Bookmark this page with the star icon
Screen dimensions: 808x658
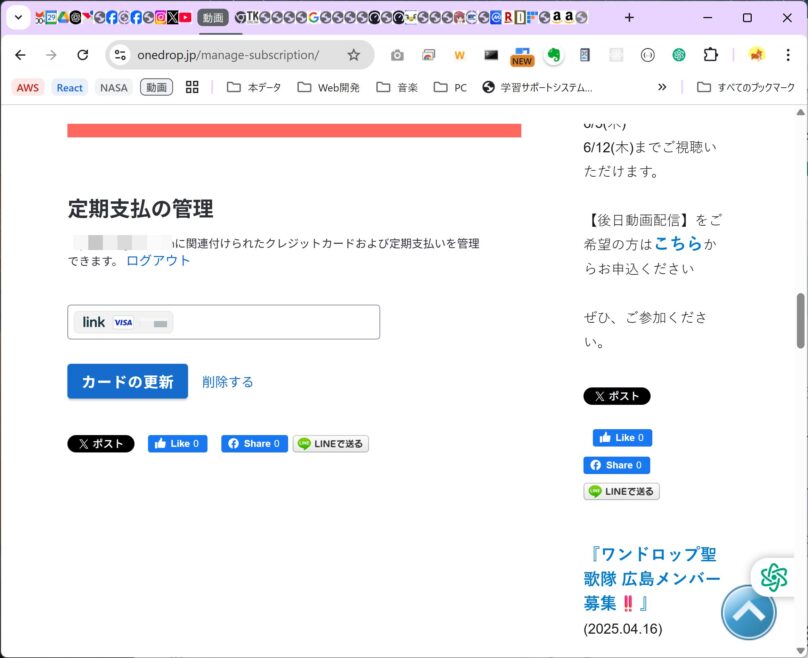tap(353, 55)
